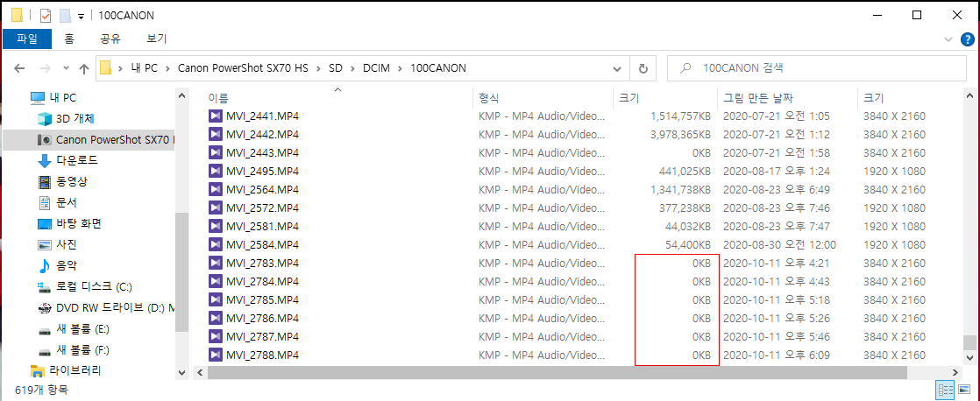Image resolution: width=980 pixels, height=401 pixels.
Task: Click the MVI_2441.MP4 file icon
Action: pyautogui.click(x=216, y=116)
